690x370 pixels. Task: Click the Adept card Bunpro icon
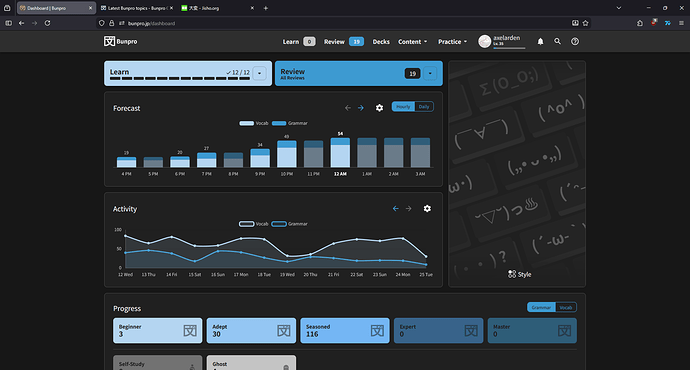[x=284, y=330]
